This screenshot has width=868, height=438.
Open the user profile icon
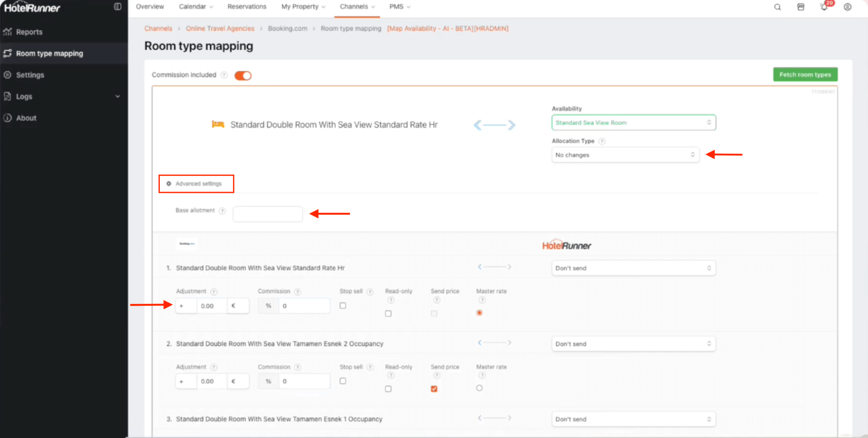[x=847, y=7]
